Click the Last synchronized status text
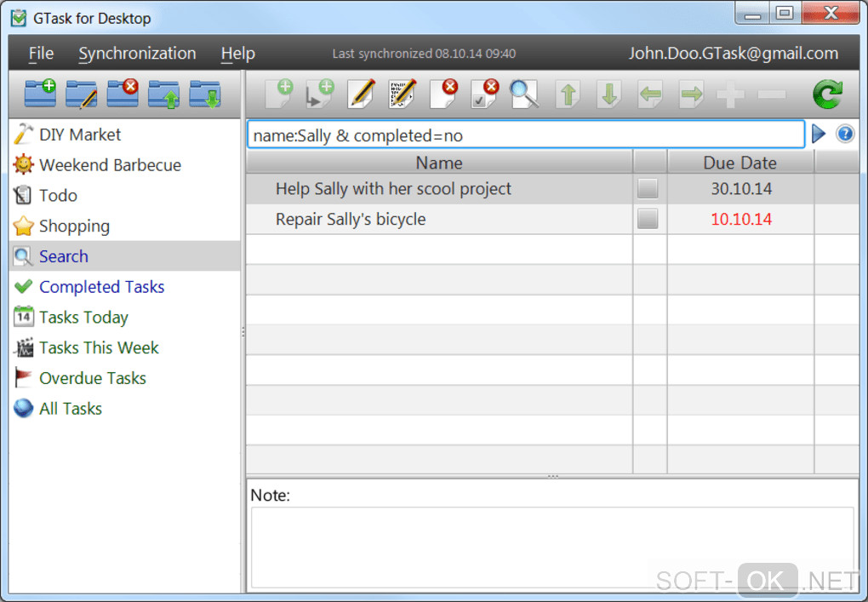 [424, 54]
